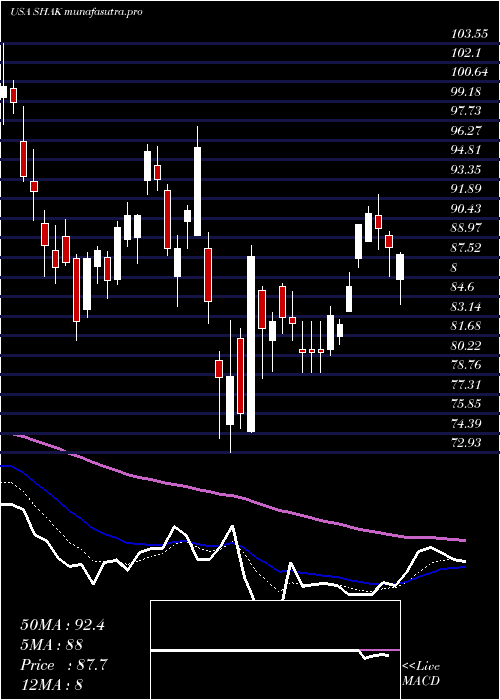
Task: Click the '5MA : 88' indicator text
Action: (51, 645)
